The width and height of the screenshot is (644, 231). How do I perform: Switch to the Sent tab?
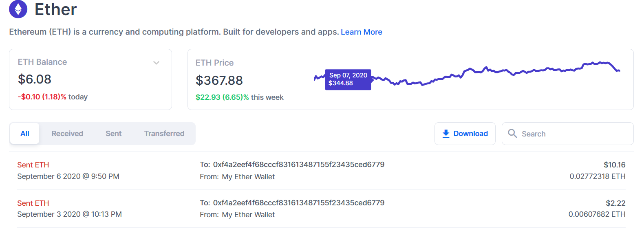113,134
